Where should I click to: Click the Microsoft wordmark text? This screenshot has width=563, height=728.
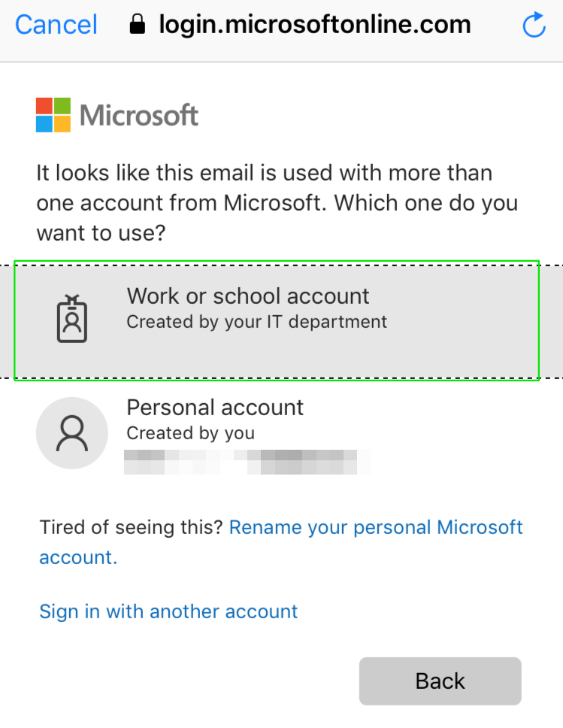tap(139, 115)
